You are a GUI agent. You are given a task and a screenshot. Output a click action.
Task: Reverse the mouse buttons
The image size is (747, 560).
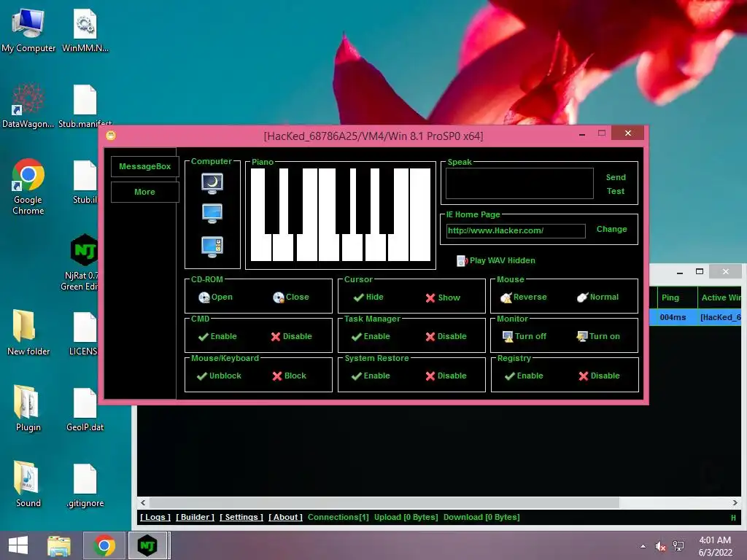click(x=524, y=297)
